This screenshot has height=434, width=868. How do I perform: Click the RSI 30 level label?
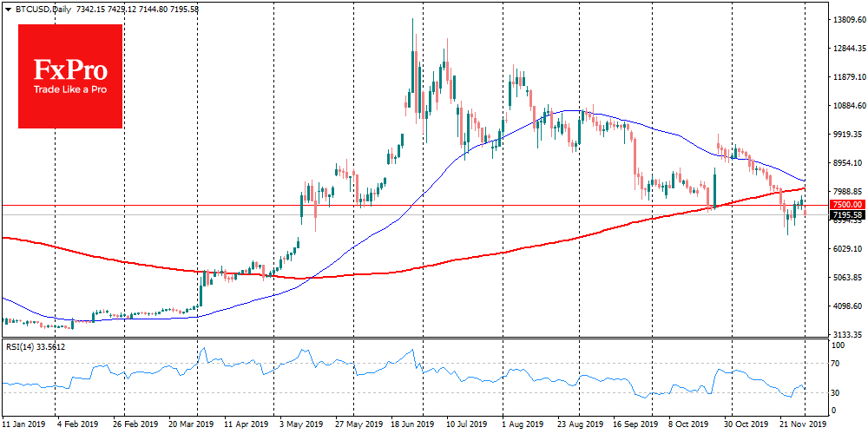coord(837,392)
